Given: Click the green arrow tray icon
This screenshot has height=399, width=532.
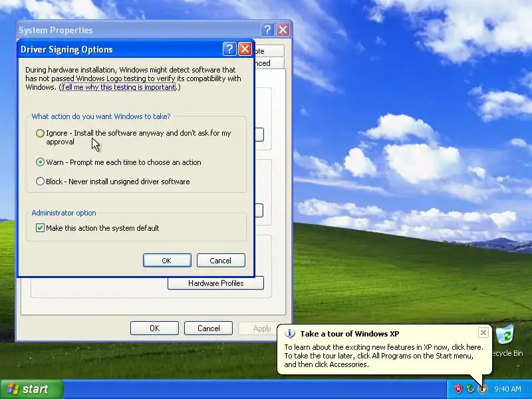Looking at the screenshot, I should click(470, 389).
